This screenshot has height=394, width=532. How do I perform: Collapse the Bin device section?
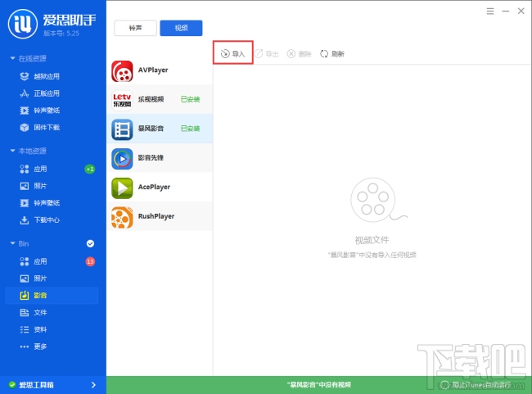click(12, 243)
